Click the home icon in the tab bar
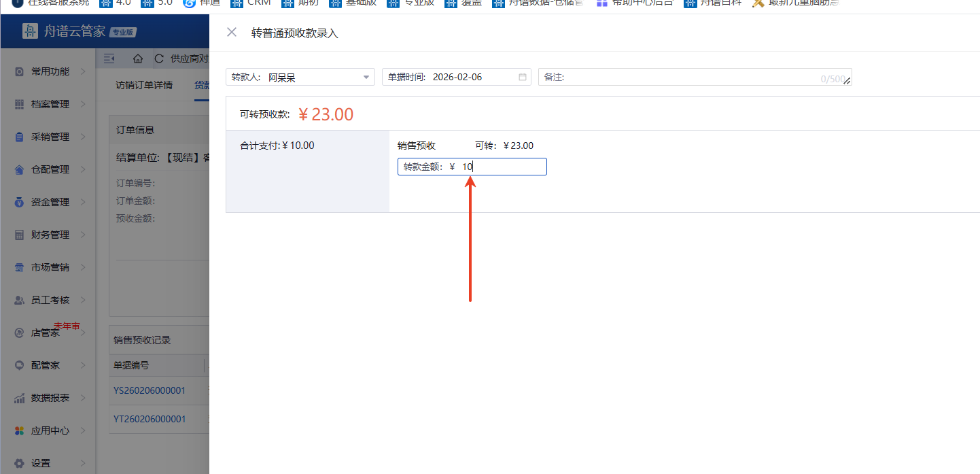 (x=138, y=59)
